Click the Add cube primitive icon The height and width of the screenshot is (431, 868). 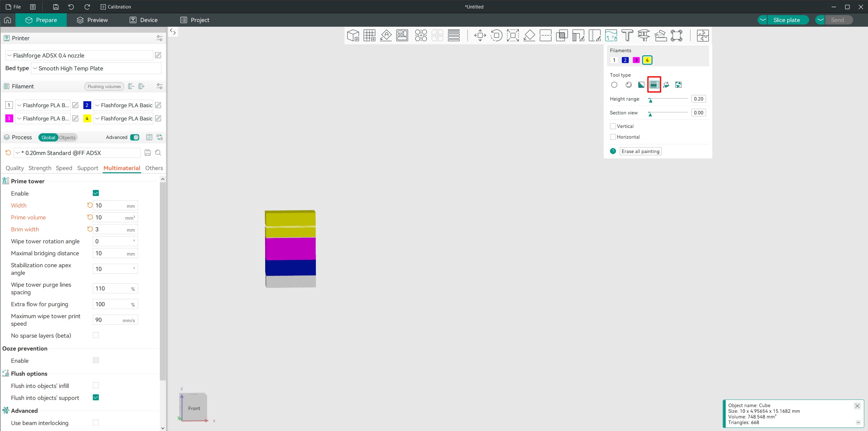tap(353, 35)
